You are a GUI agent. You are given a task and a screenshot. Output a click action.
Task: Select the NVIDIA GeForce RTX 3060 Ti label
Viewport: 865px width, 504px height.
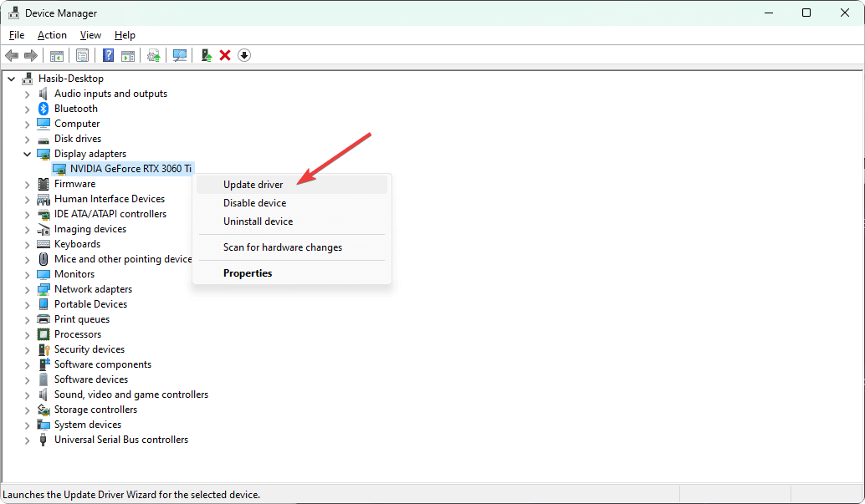131,169
